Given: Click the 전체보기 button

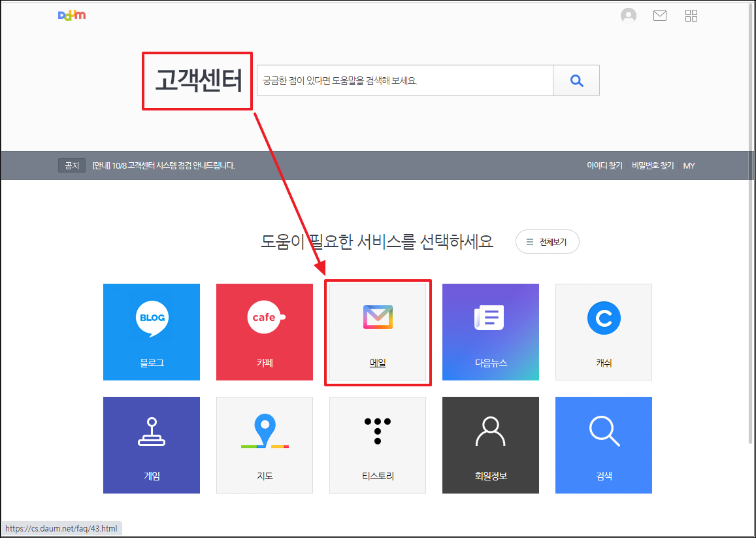Looking at the screenshot, I should pyautogui.click(x=547, y=242).
